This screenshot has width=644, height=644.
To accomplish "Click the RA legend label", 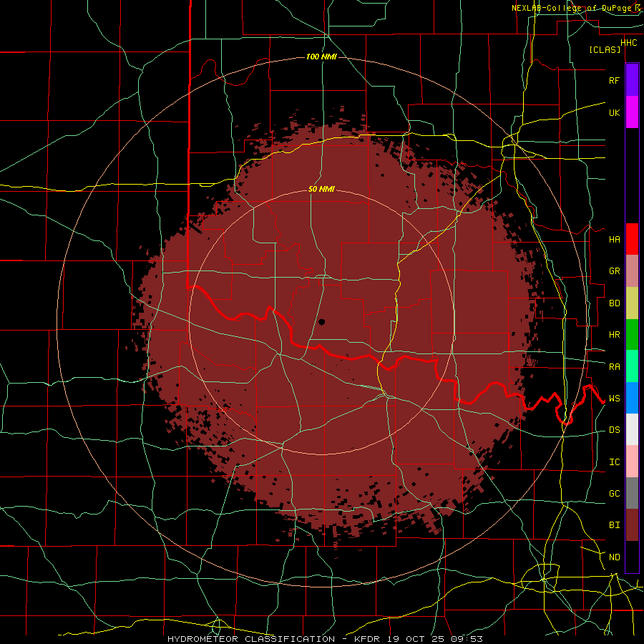I will (x=614, y=367).
